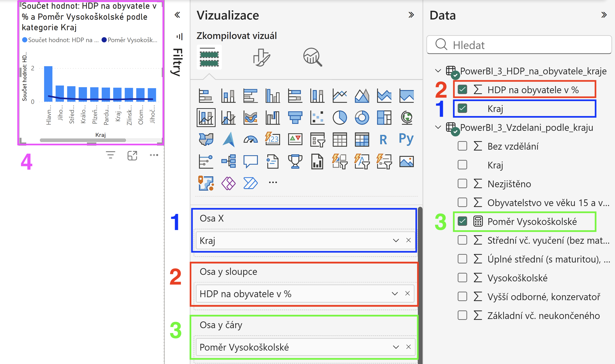Choose the treemap visual icon

coord(384,118)
